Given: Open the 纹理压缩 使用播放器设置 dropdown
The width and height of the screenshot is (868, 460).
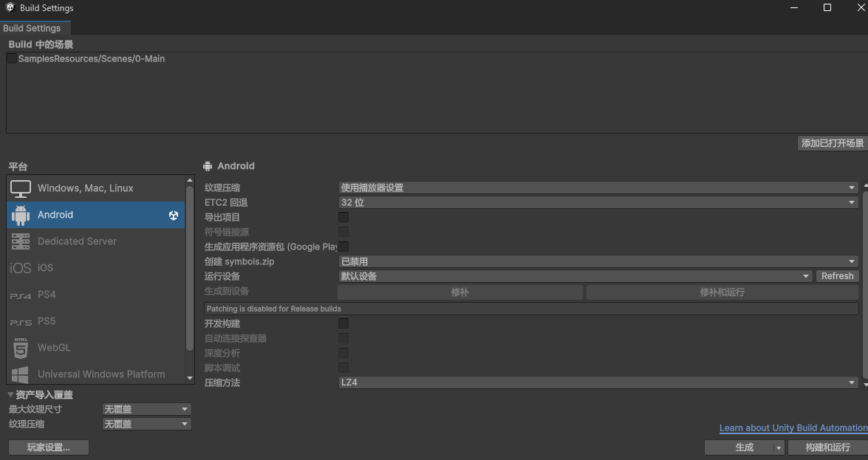Looking at the screenshot, I should [598, 188].
